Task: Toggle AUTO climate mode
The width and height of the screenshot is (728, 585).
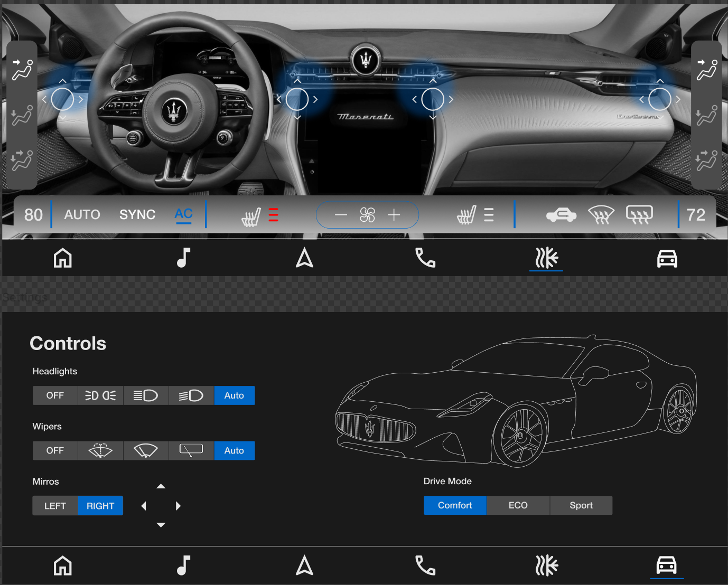Action: pos(82,214)
